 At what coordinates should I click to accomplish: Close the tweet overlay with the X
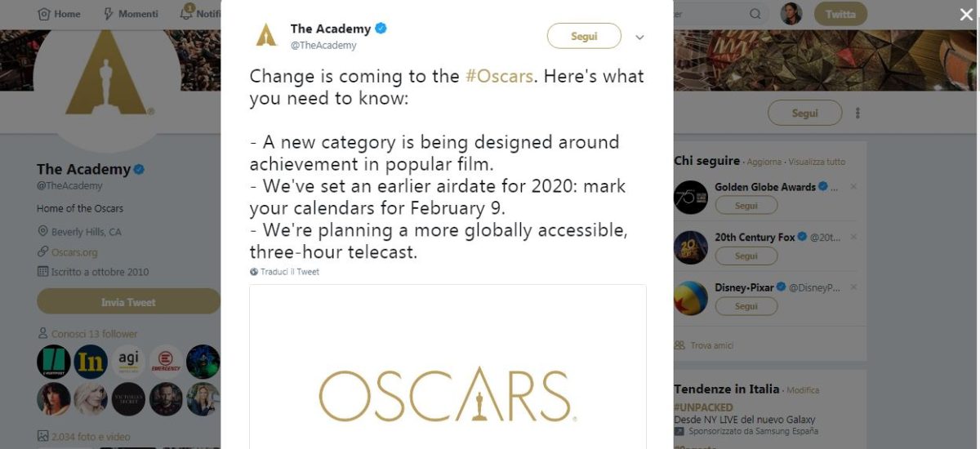click(x=966, y=14)
